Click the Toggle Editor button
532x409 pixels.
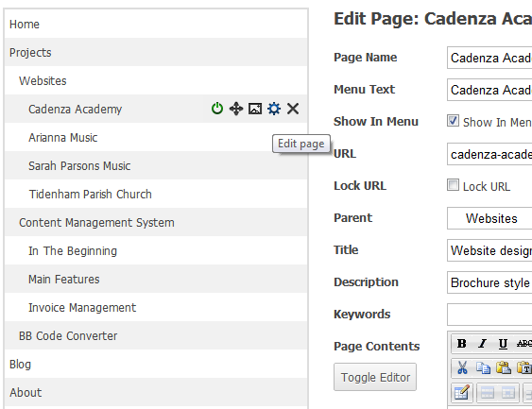pos(375,377)
